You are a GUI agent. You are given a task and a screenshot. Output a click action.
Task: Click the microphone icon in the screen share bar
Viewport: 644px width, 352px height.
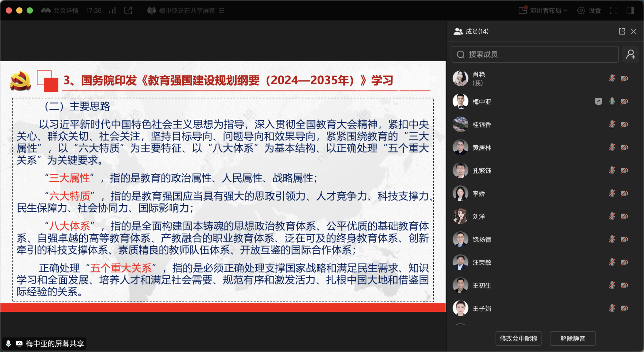(x=9, y=344)
